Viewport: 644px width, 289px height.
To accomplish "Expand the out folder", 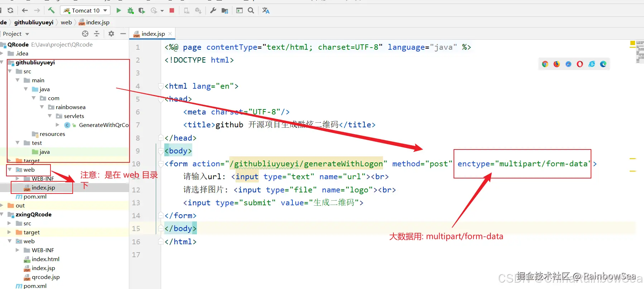I will [x=2, y=205].
